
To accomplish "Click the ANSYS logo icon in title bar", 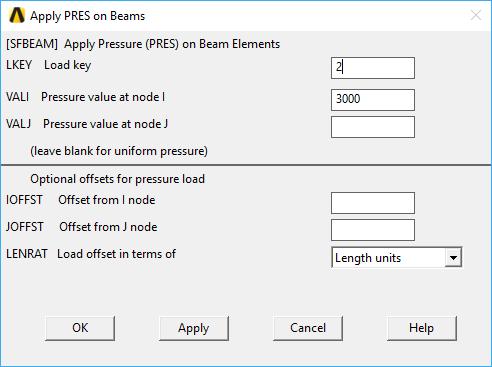I will click(17, 15).
